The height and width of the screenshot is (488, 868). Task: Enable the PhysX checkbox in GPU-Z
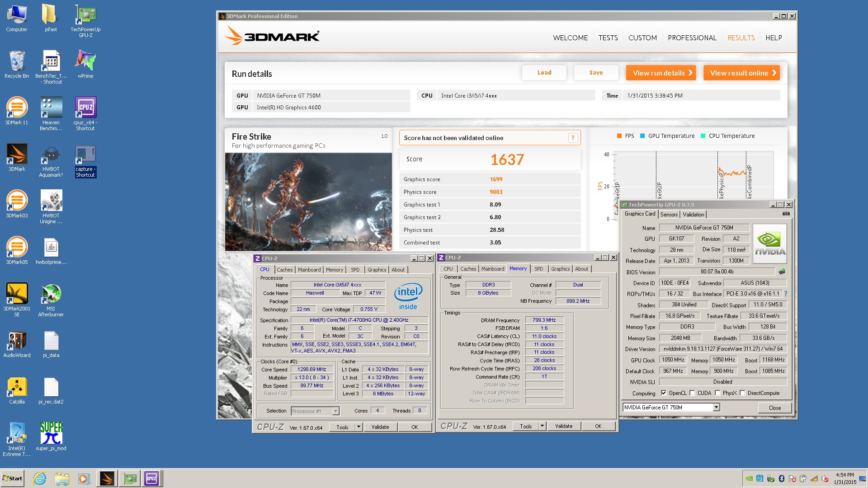tap(717, 393)
